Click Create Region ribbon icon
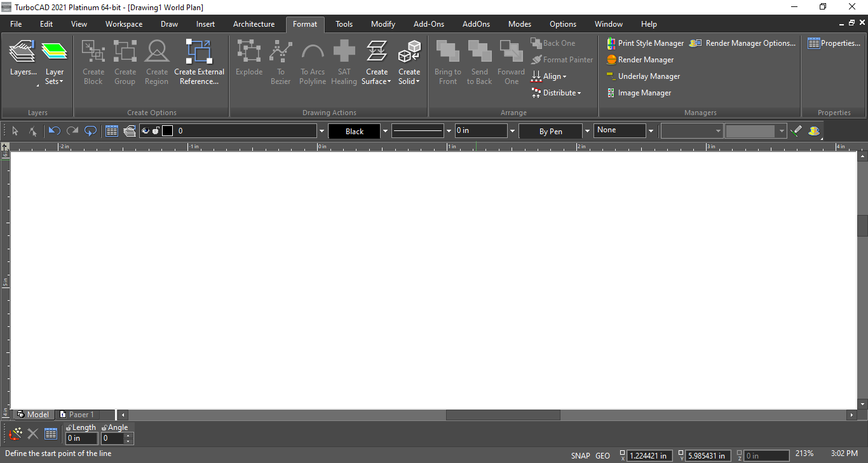This screenshot has width=868, height=463. (x=156, y=51)
